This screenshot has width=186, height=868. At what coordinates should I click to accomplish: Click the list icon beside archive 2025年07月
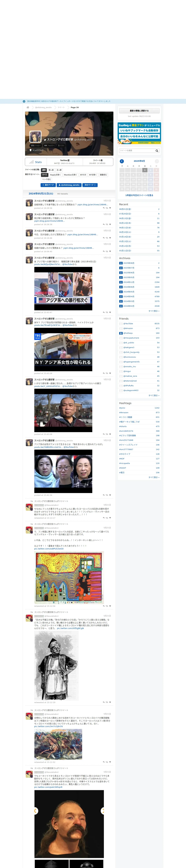pyautogui.click(x=121, y=268)
